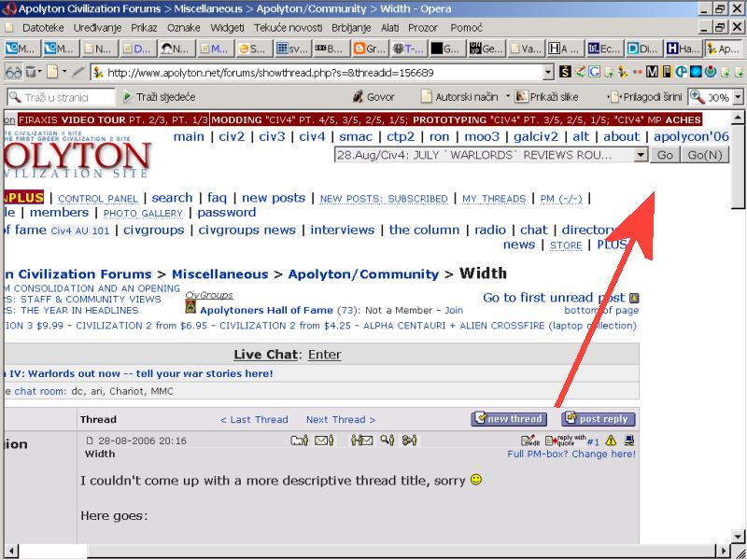Open Miscellaneous breadcrumb link
Screen dimensions: 747x560
tap(220, 274)
